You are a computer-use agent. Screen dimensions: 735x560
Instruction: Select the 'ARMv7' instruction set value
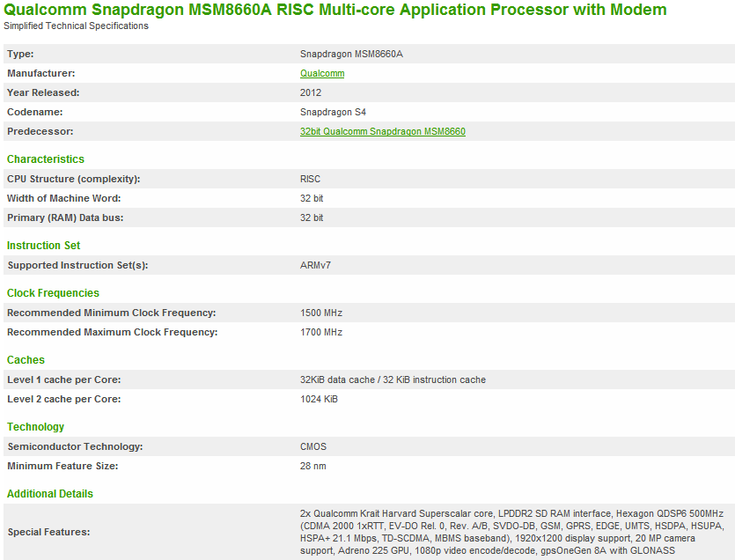315,265
